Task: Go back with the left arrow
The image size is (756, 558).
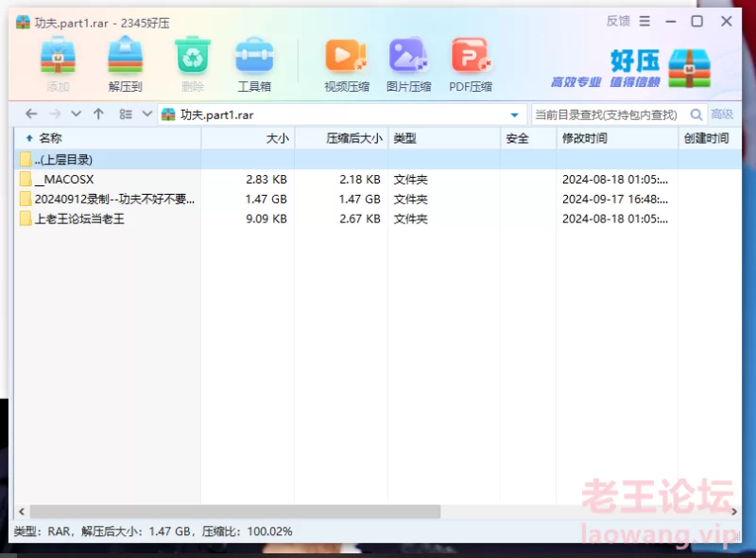Action: pos(31,113)
